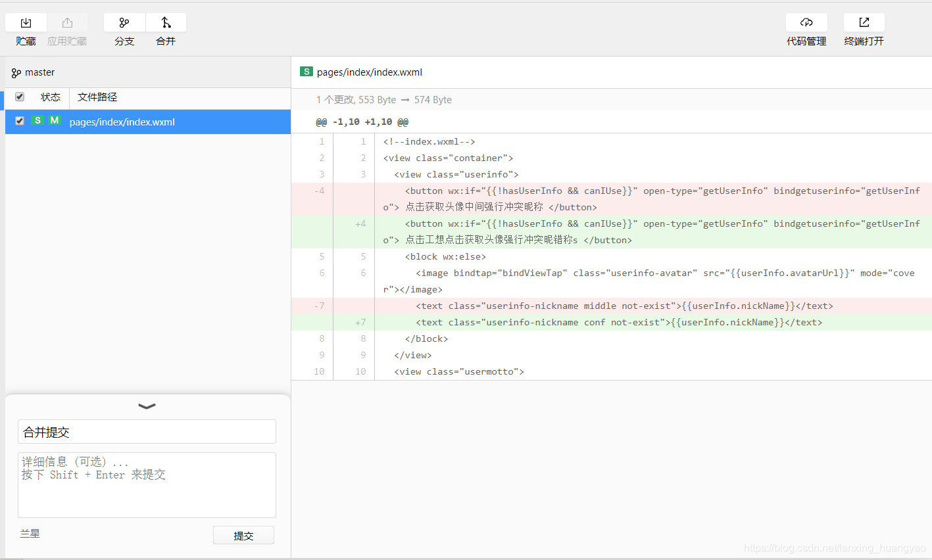This screenshot has width=932, height=560.
Task: Click the stash (贮藏) icon
Action: click(26, 22)
